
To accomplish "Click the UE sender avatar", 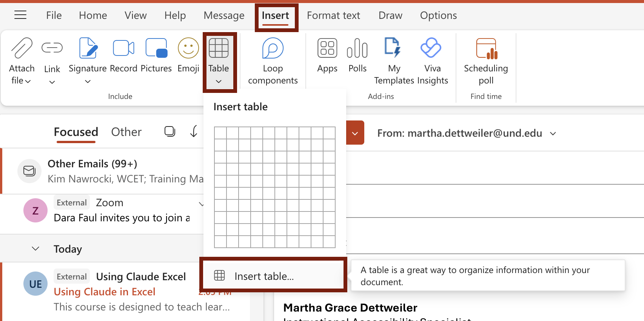I will point(35,284).
